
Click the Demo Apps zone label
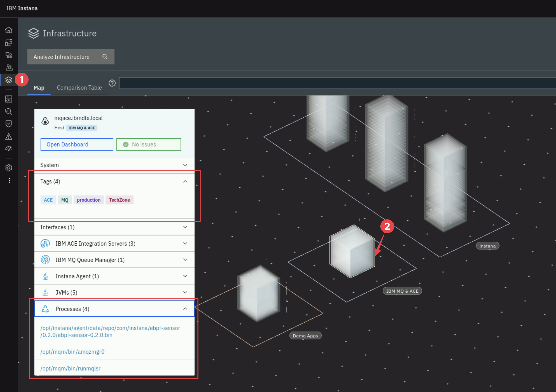305,336
